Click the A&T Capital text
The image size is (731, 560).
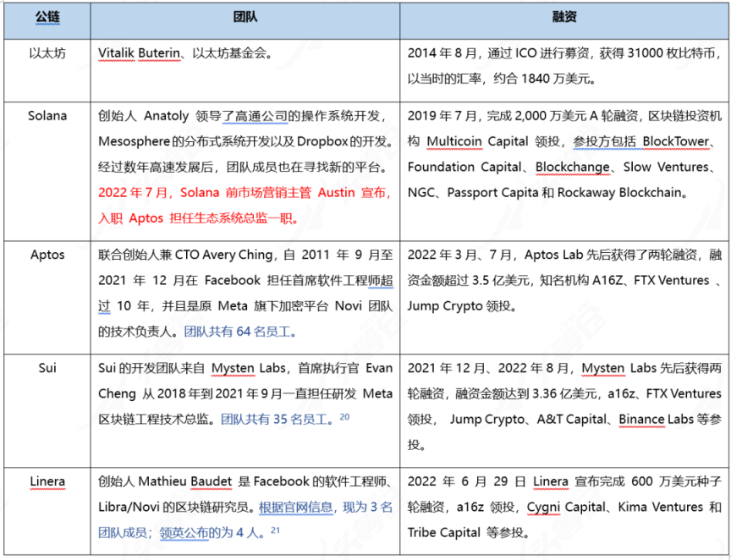coord(572,420)
